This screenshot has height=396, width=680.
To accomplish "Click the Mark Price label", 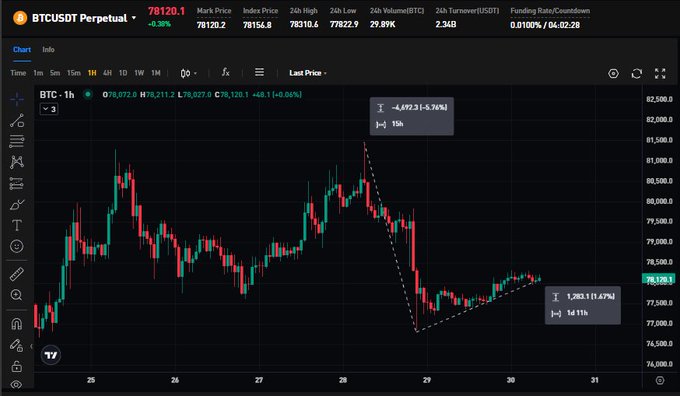I will (214, 10).
